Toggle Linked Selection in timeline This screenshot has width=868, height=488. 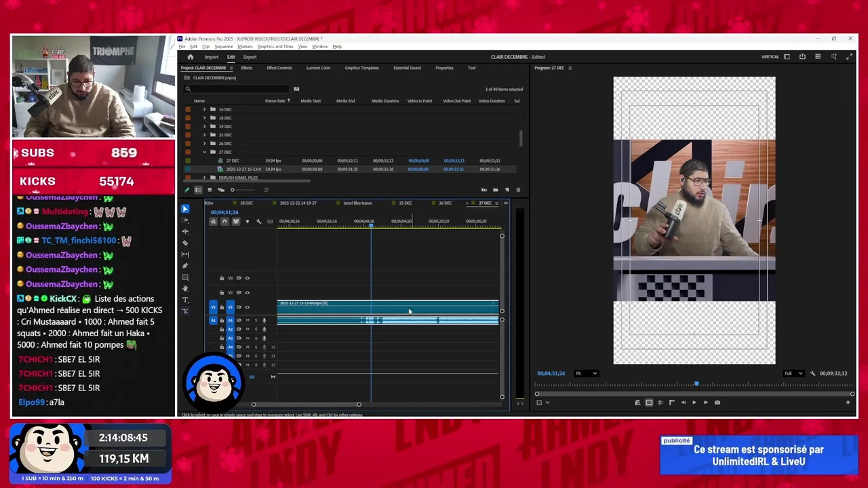tap(236, 222)
